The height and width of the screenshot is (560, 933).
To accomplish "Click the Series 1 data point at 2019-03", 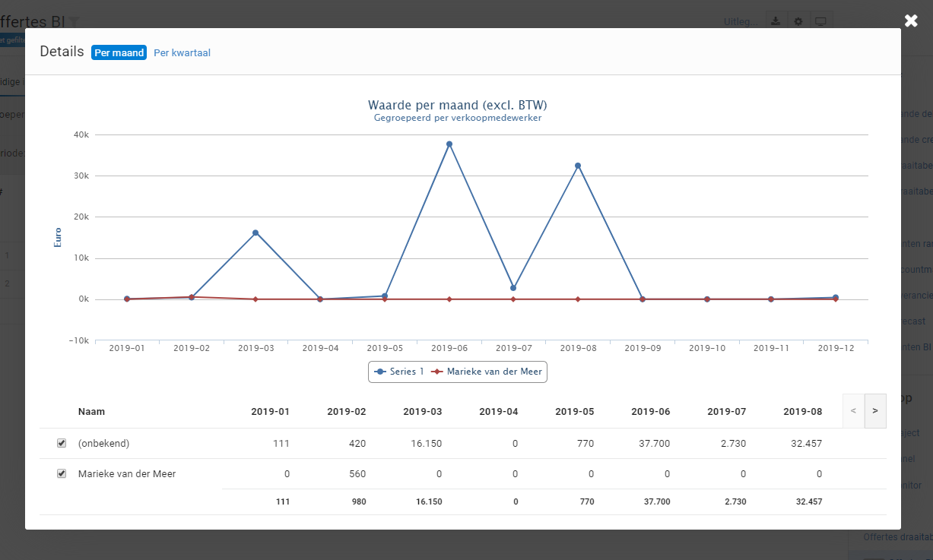I will [x=255, y=233].
